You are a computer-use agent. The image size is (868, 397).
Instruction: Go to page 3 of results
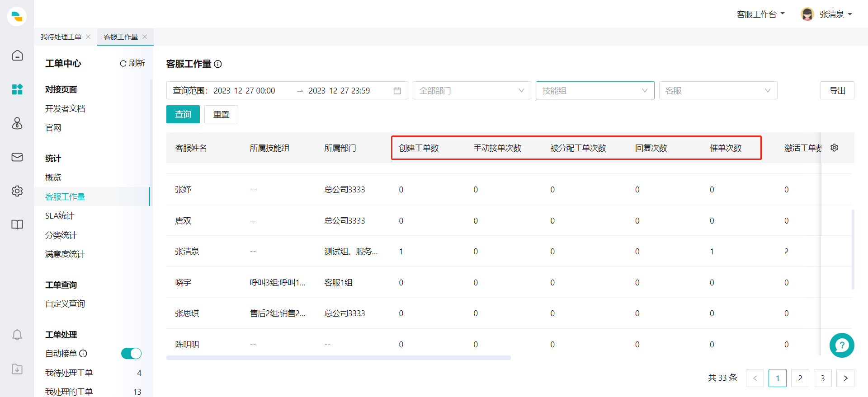coord(823,378)
